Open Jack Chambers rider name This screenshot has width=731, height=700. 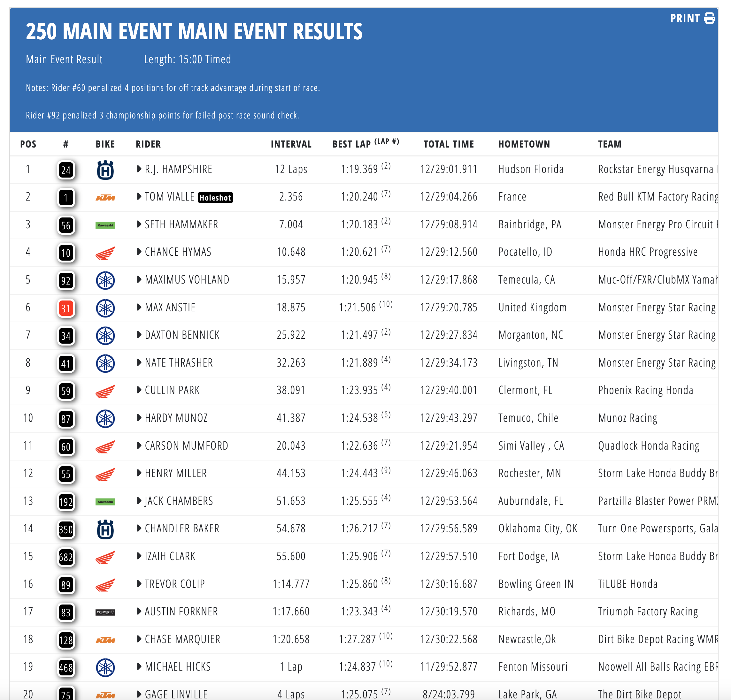pyautogui.click(x=179, y=501)
